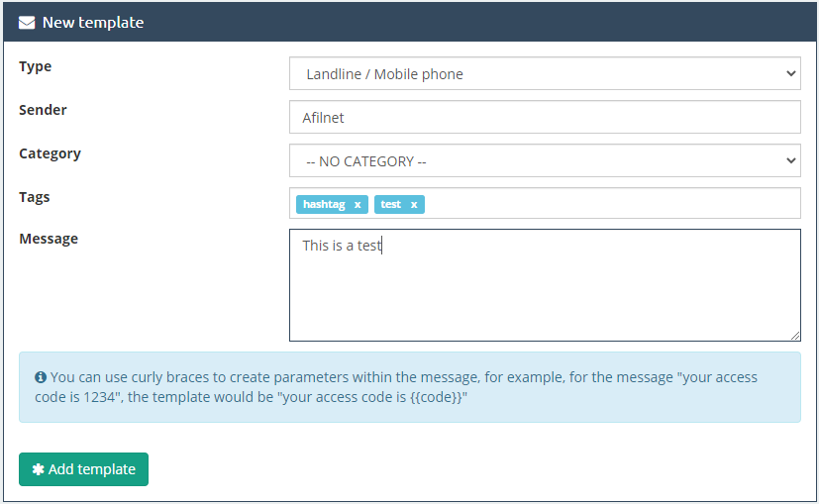The image size is (819, 504).
Task: Click the hashtag tag chip
Action: point(324,204)
